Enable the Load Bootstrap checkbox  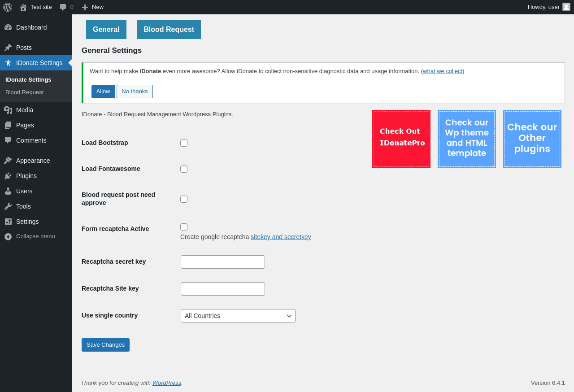pyautogui.click(x=184, y=143)
